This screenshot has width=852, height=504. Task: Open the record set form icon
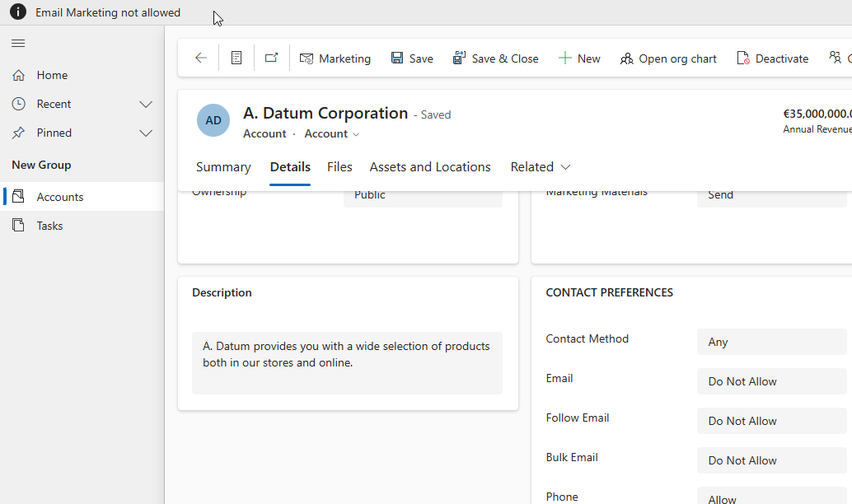tap(236, 58)
